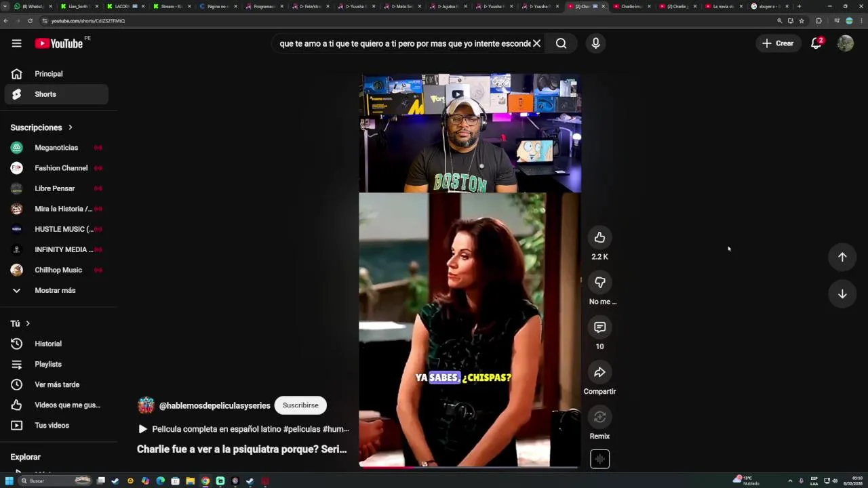Open the browser extensions puzzle icon
868x488 pixels.
pyautogui.click(x=818, y=21)
